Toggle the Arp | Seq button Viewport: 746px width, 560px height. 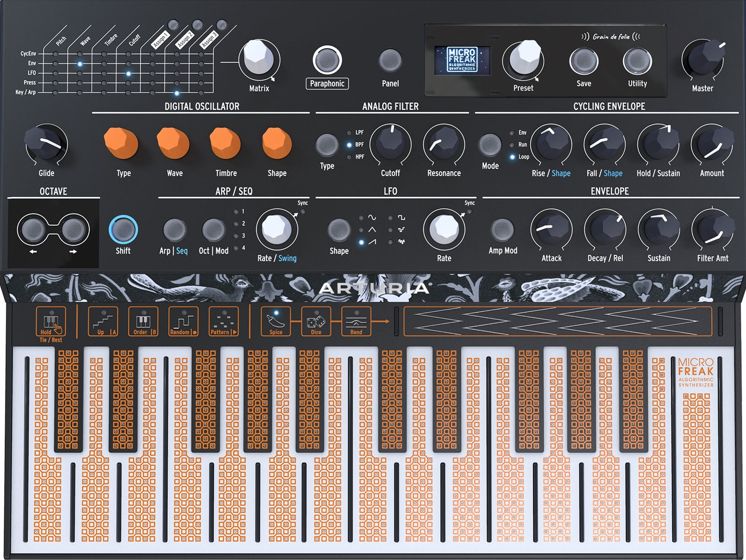coord(175,230)
